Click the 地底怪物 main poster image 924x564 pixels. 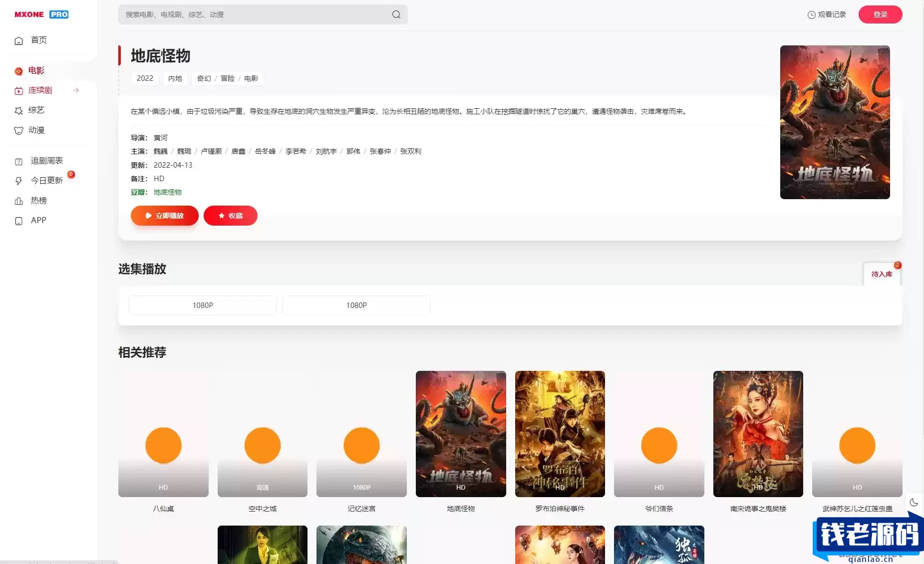pyautogui.click(x=835, y=122)
